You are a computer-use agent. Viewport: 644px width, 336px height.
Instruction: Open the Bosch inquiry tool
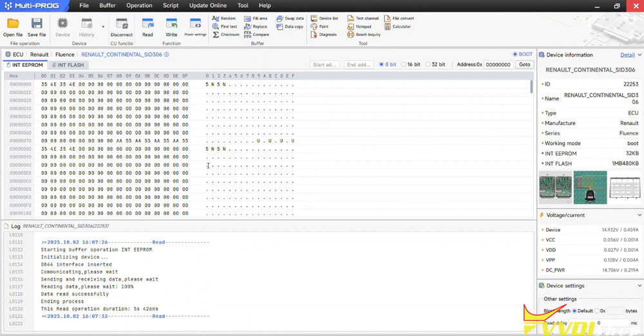(x=365, y=35)
